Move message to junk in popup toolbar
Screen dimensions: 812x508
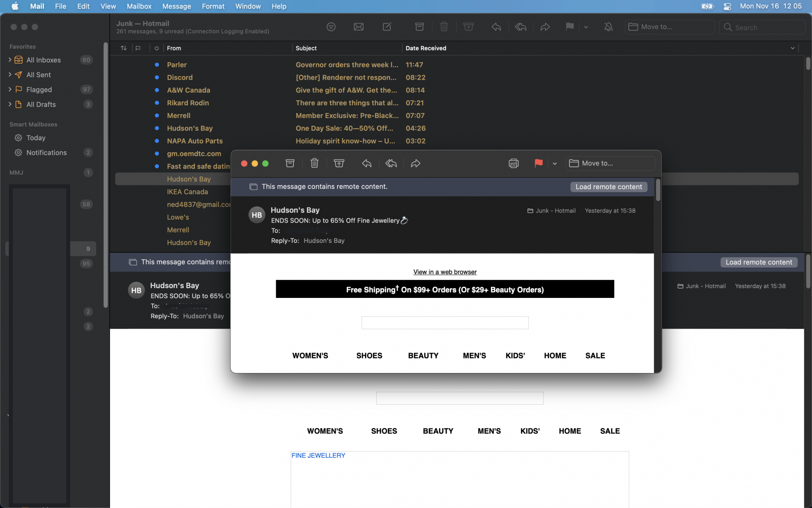[339, 163]
